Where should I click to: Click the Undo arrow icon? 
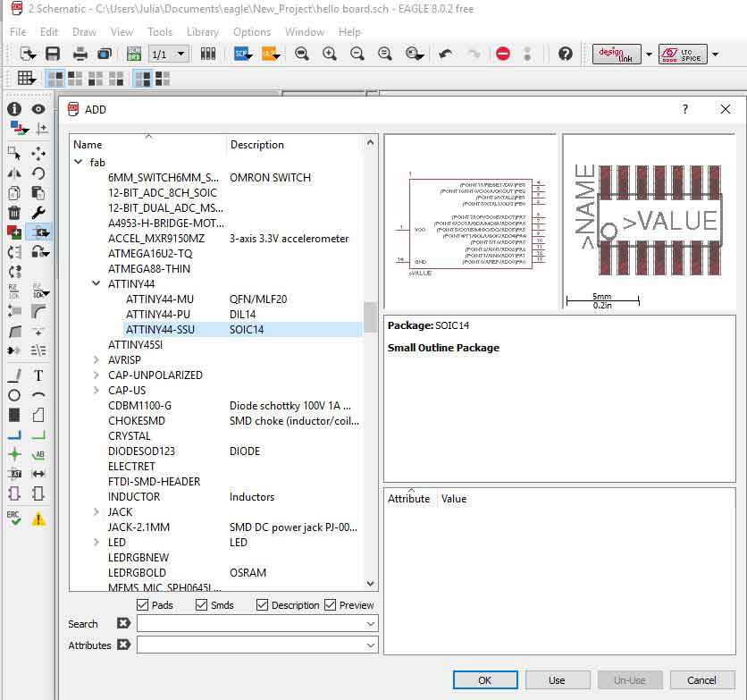pos(446,54)
